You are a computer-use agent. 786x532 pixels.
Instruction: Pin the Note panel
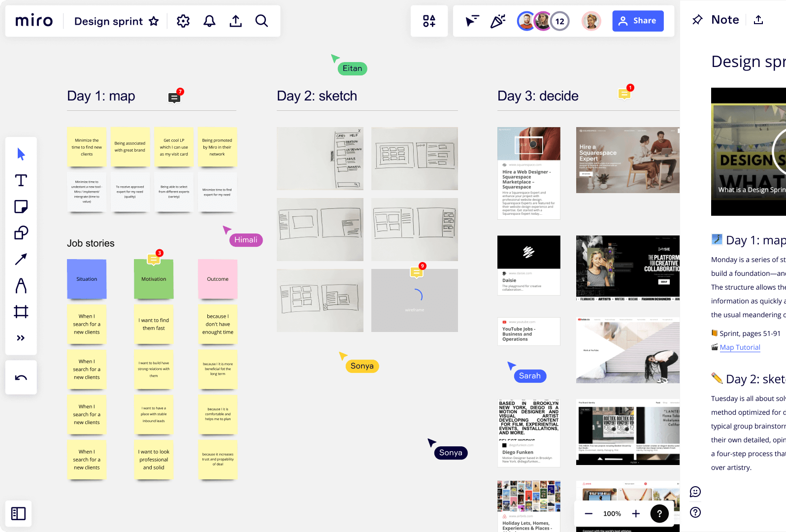(x=697, y=20)
